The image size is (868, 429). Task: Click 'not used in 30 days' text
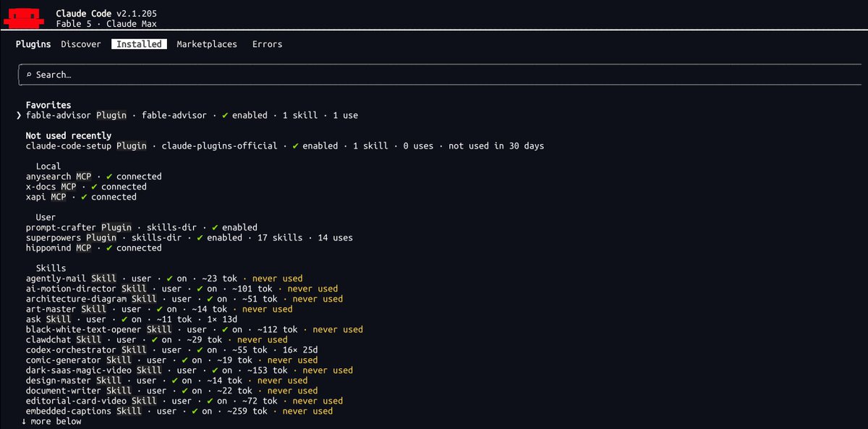pos(496,145)
